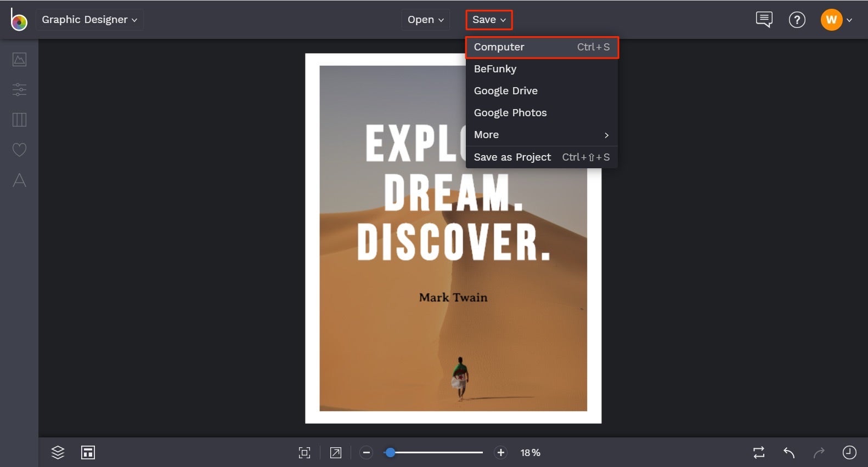
Task: Expand the Open dropdown menu
Action: click(x=425, y=20)
